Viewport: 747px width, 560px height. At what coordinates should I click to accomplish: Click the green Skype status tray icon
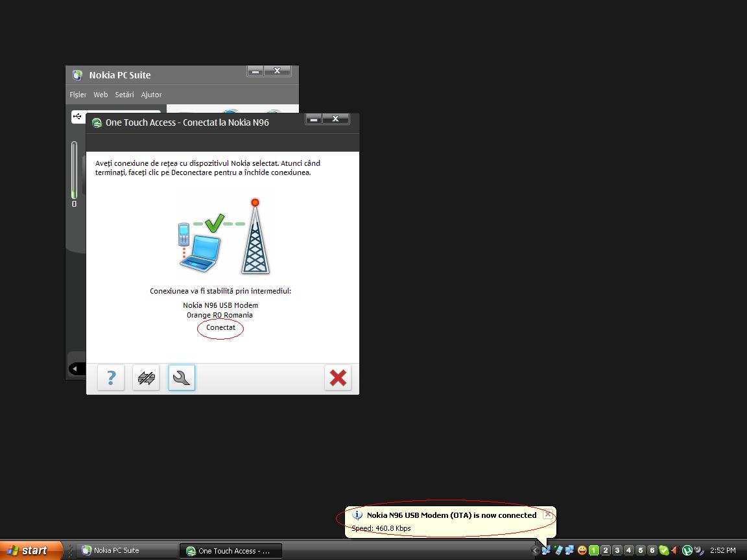point(663,550)
